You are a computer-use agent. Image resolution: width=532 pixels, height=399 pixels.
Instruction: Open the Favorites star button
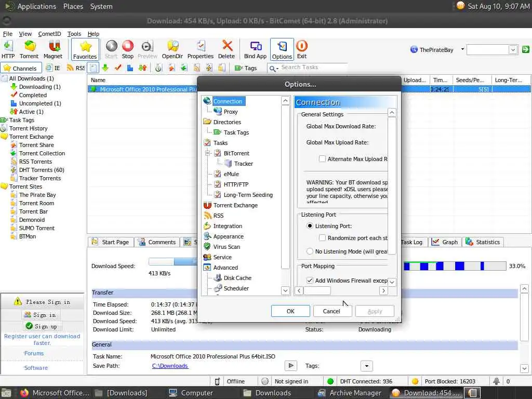(85, 49)
